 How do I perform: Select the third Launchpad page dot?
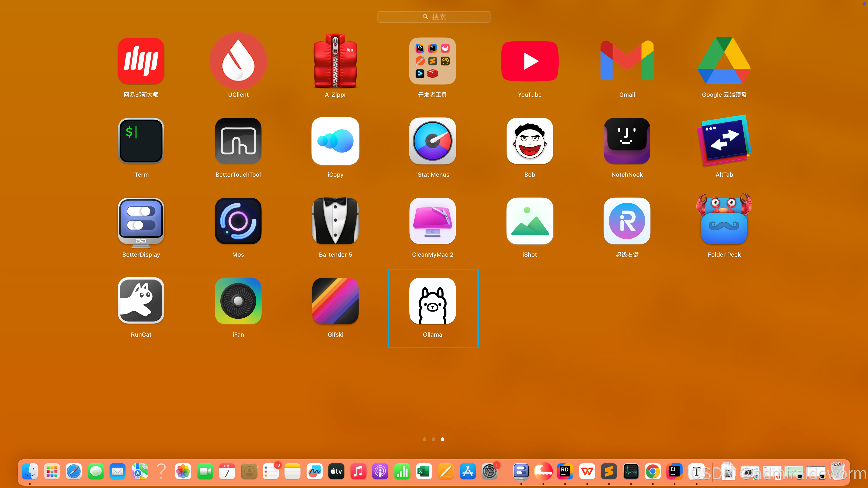tap(442, 439)
